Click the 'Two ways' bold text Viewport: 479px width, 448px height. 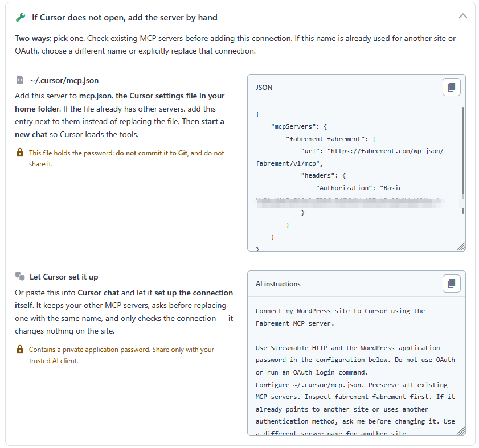(32, 39)
